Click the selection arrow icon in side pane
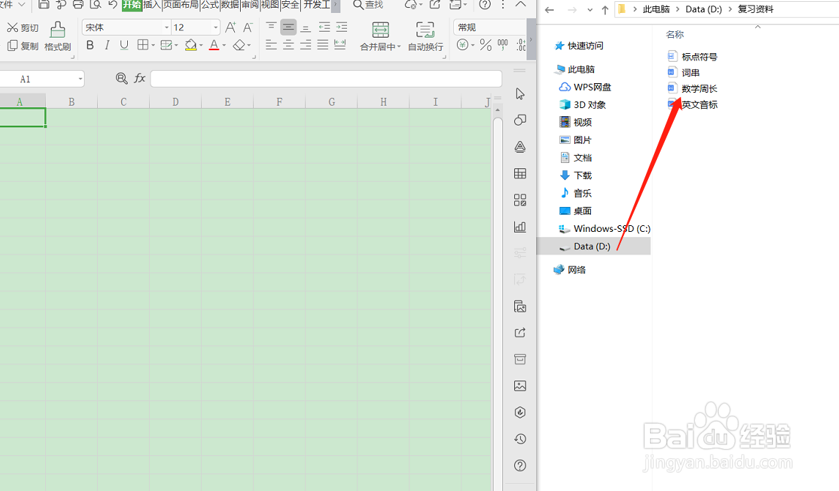Viewport: 839px width, 491px height. pyautogui.click(x=520, y=94)
